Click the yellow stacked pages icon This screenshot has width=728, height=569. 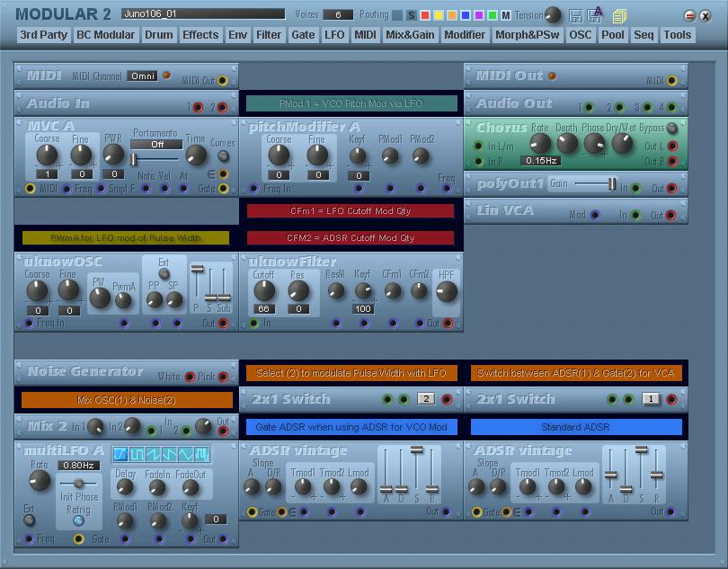620,15
